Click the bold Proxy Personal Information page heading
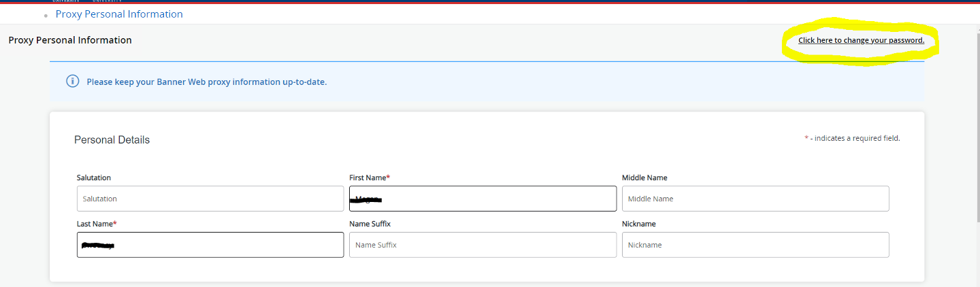 click(70, 40)
